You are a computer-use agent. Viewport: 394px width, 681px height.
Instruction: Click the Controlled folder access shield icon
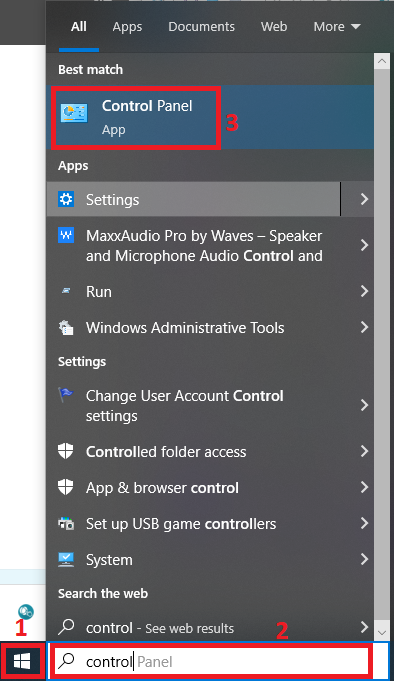66,451
